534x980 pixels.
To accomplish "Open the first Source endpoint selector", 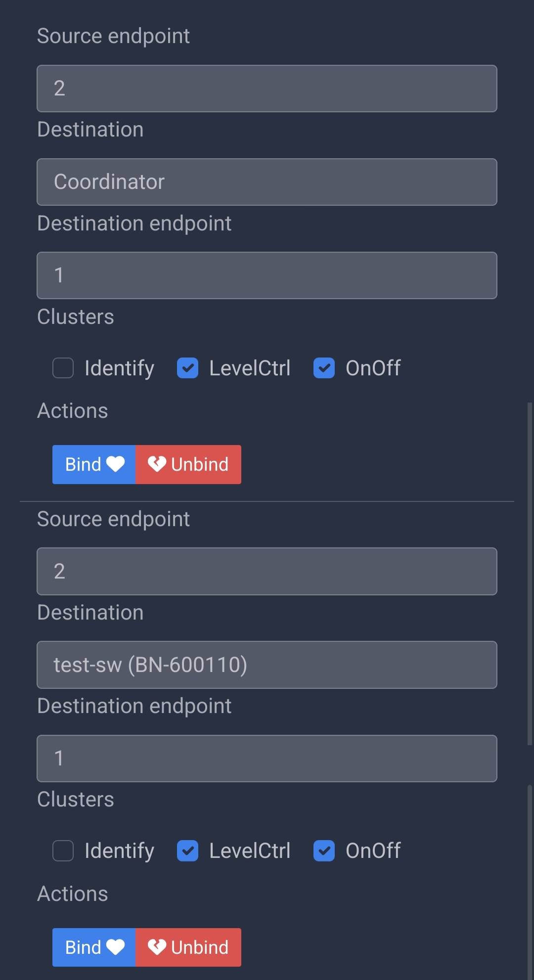I will [x=267, y=89].
